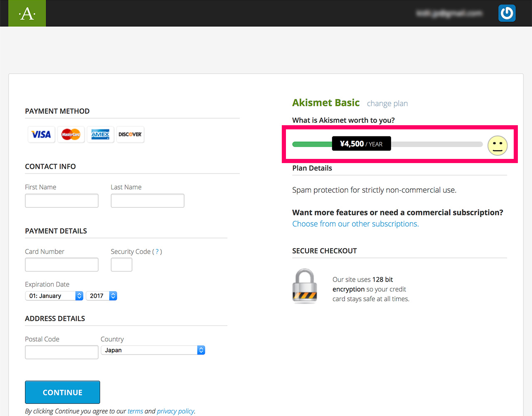Select the Visa card icon
This screenshot has height=416, width=532.
coord(41,134)
